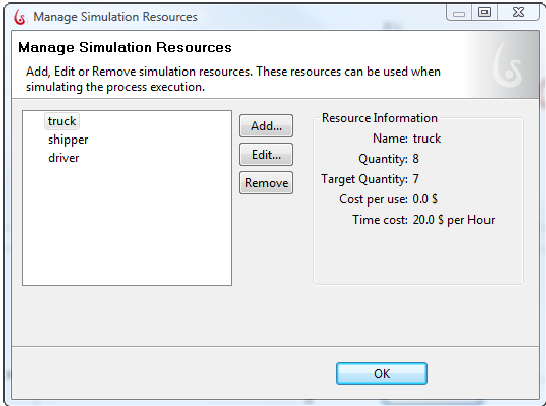Select the shipper resource in the list
Viewport: 546px width, 406px height.
68,140
